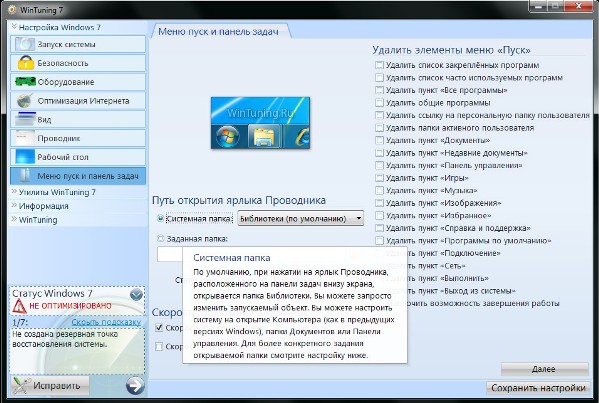Click the Internet Explorer icon in the preview
This screenshot has height=403, width=599.
click(x=302, y=137)
